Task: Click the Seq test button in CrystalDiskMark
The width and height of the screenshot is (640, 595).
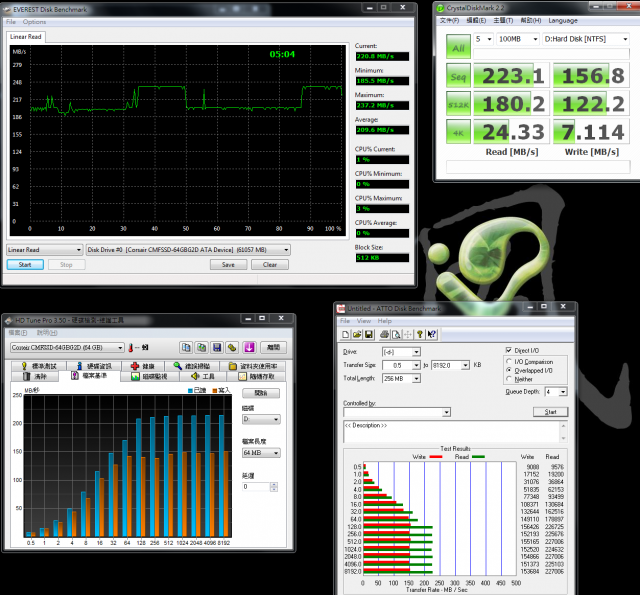Action: [x=458, y=75]
